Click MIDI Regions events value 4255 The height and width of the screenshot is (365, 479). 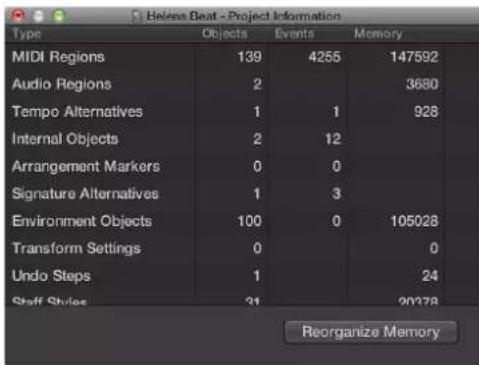325,57
